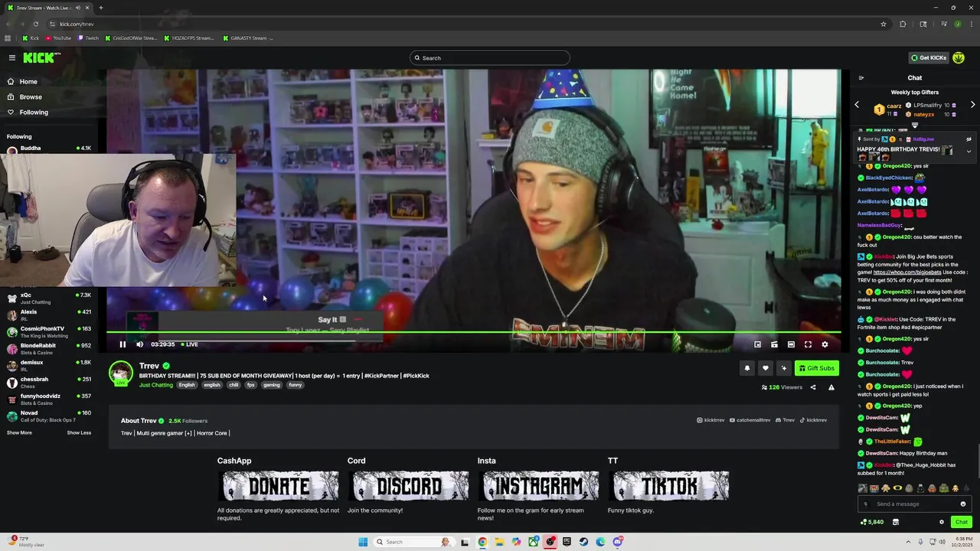The image size is (980, 551).
Task: Switch the player to fullscreen
Action: (808, 344)
